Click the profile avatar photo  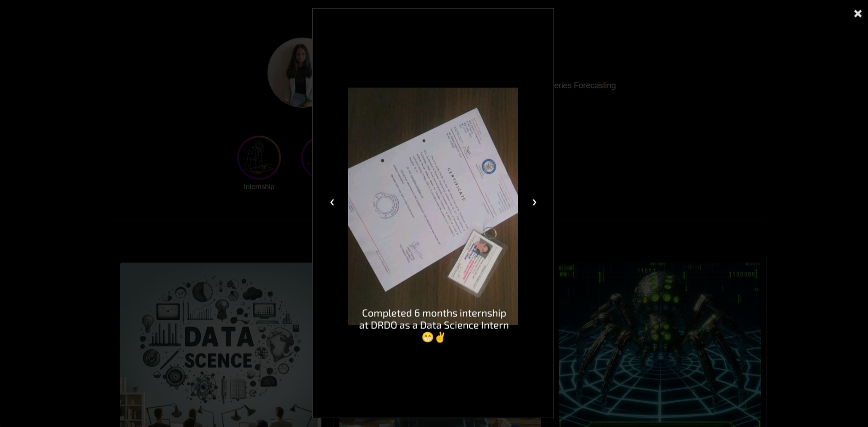tap(291, 73)
